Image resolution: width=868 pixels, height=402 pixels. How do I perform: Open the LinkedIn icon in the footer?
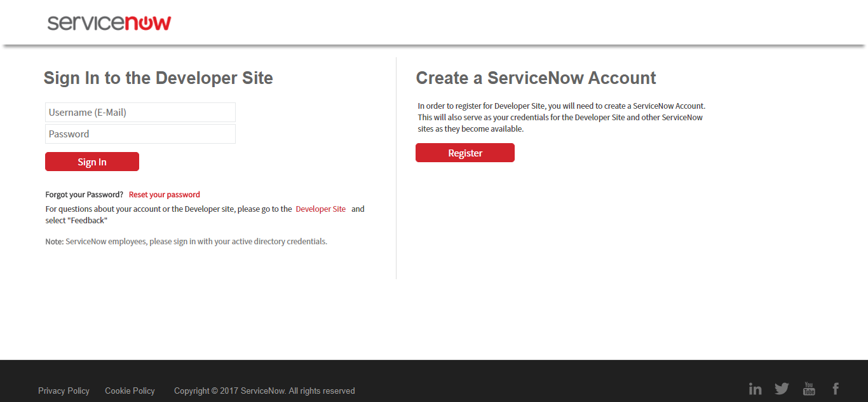(x=755, y=389)
